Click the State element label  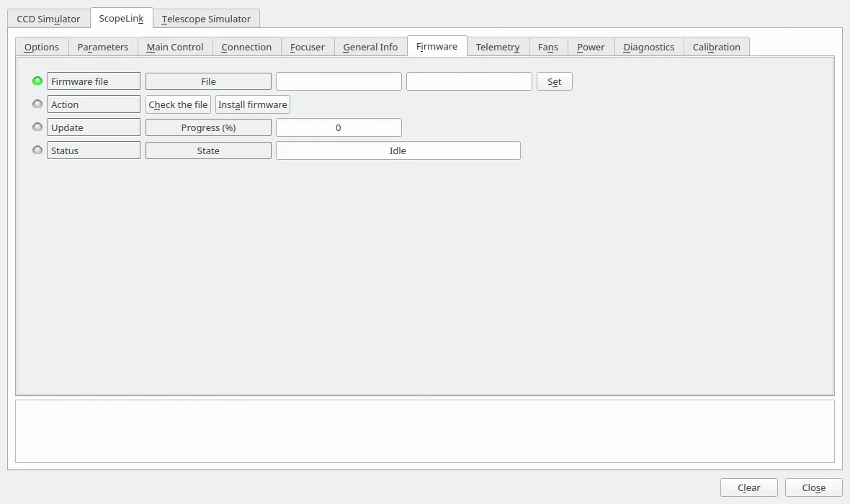pyautogui.click(x=209, y=150)
